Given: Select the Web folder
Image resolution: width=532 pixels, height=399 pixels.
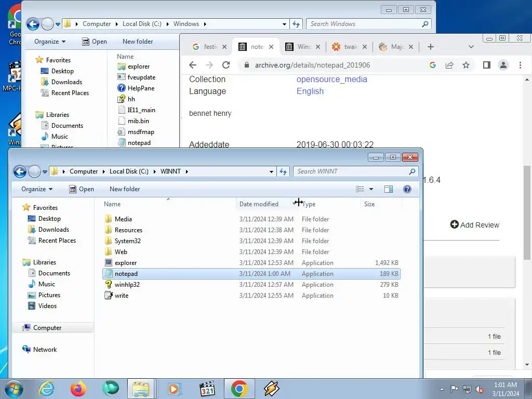Looking at the screenshot, I should pyautogui.click(x=251, y=252).
